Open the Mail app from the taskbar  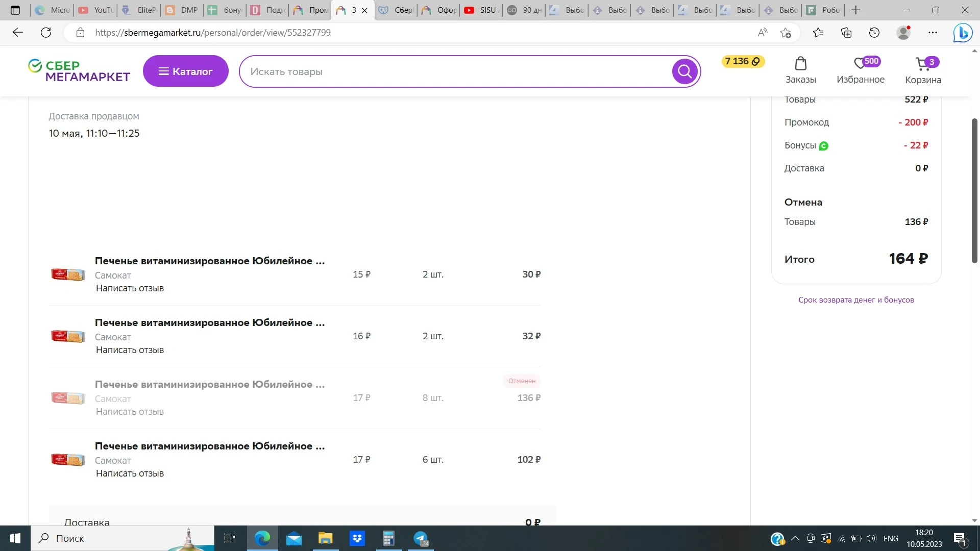point(293,538)
